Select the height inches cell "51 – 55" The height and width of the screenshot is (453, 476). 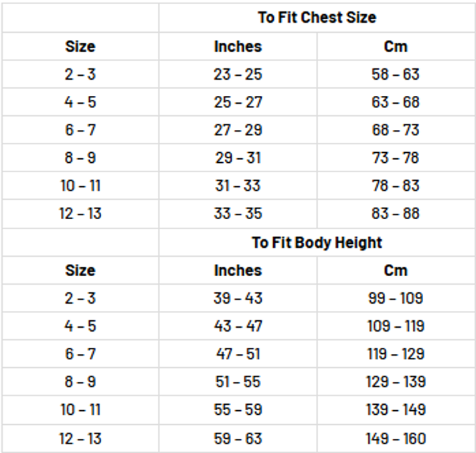click(238, 382)
